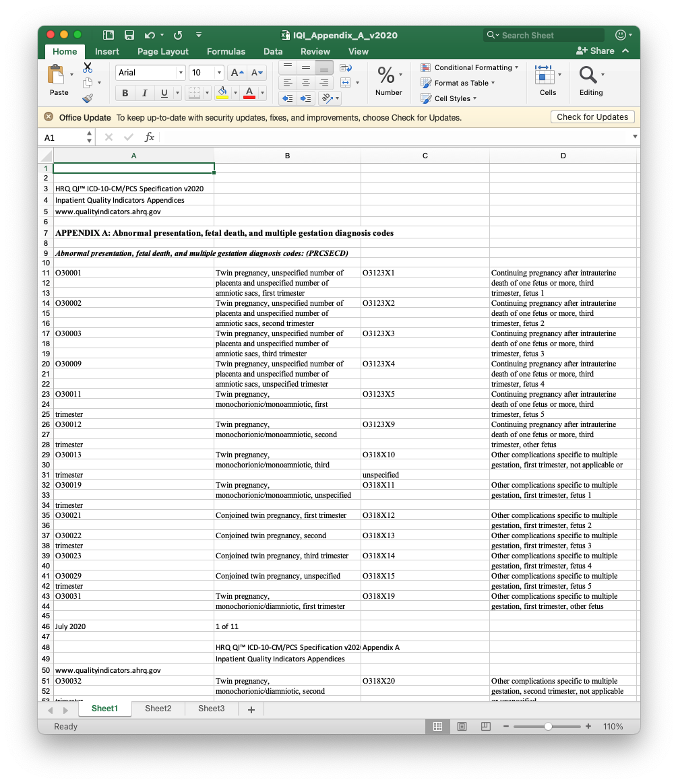Center text horizontally

click(x=306, y=83)
